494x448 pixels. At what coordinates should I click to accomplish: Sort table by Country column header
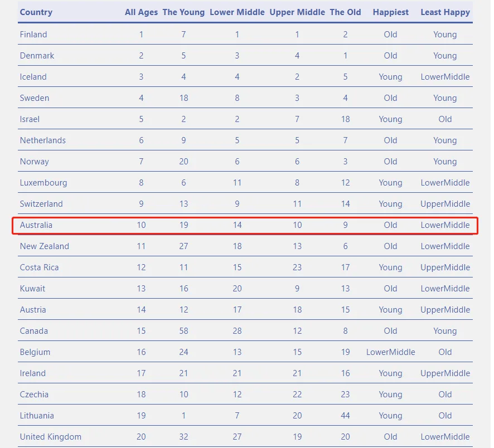[x=36, y=12]
